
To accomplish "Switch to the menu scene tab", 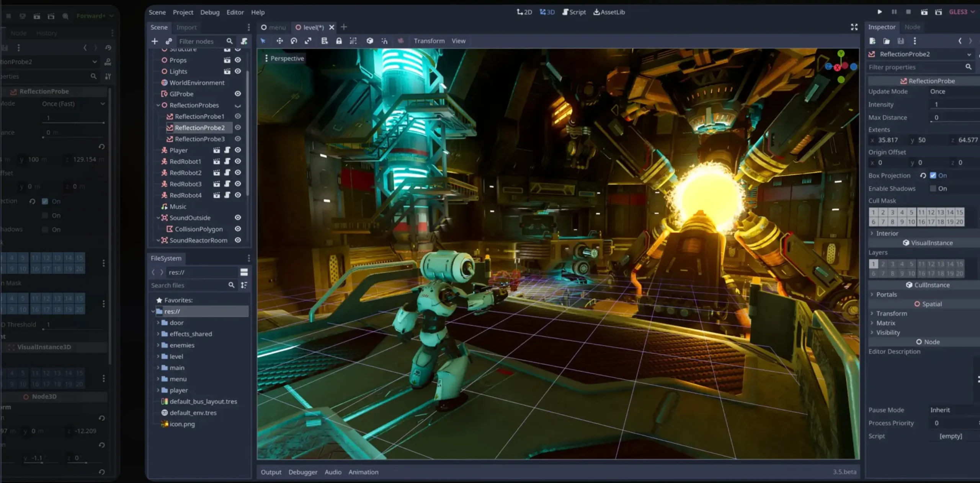I will click(x=273, y=27).
